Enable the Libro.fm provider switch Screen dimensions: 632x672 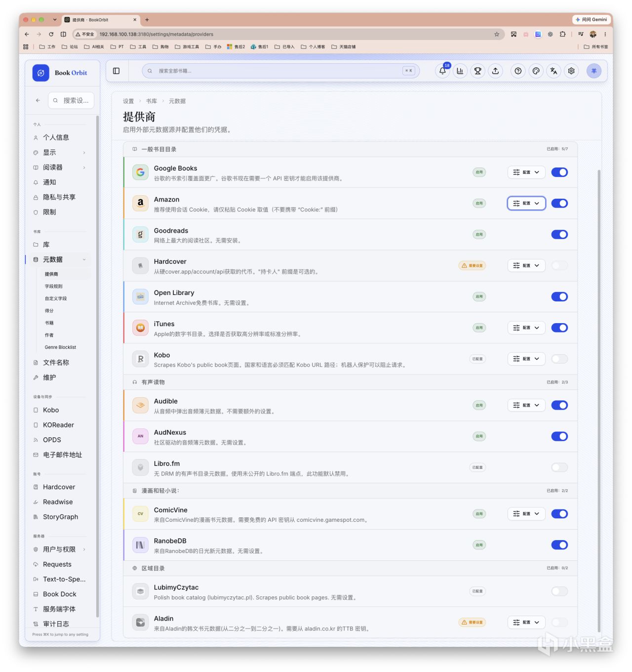pyautogui.click(x=559, y=467)
